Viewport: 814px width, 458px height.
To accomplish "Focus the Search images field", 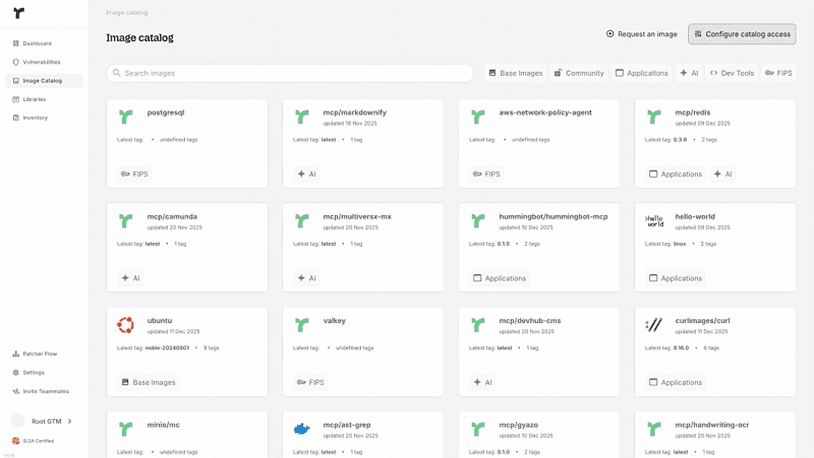I will click(290, 73).
